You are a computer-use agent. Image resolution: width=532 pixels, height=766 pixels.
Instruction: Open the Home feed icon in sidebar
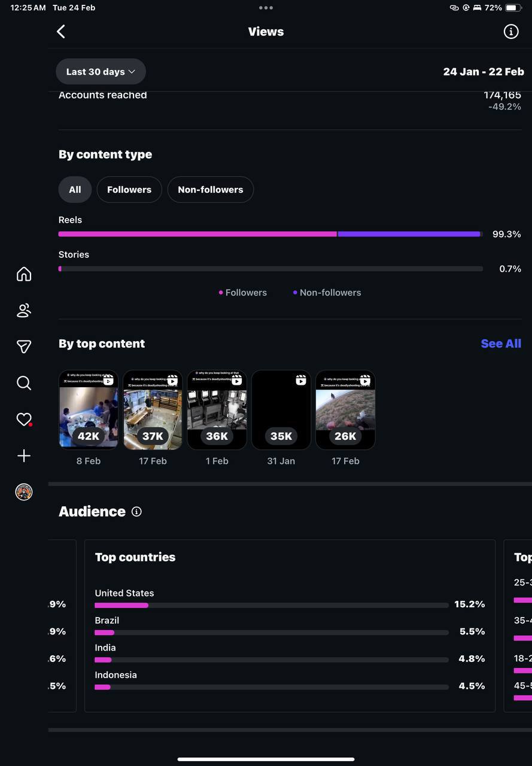click(24, 274)
